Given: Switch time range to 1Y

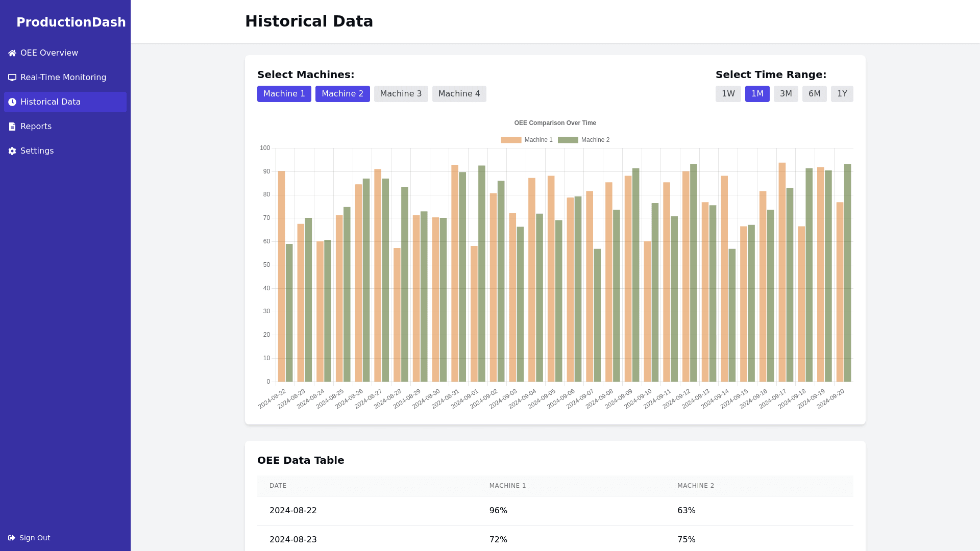Looking at the screenshot, I should click(842, 94).
